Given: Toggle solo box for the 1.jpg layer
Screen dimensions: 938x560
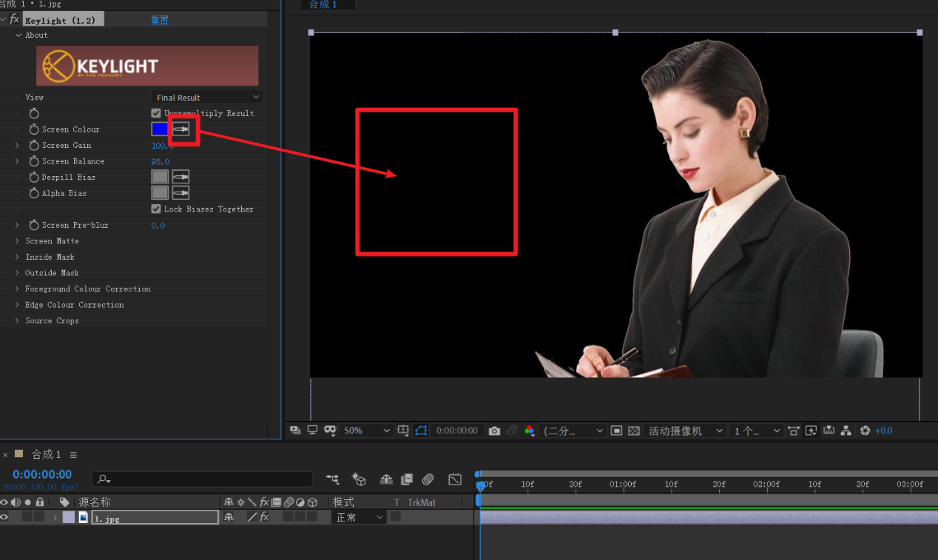Looking at the screenshot, I should point(27,517).
